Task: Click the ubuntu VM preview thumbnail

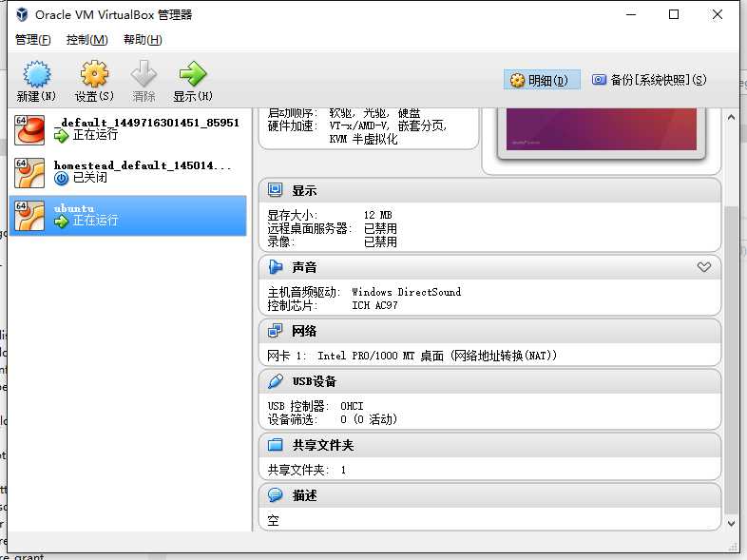Action: pos(602,129)
